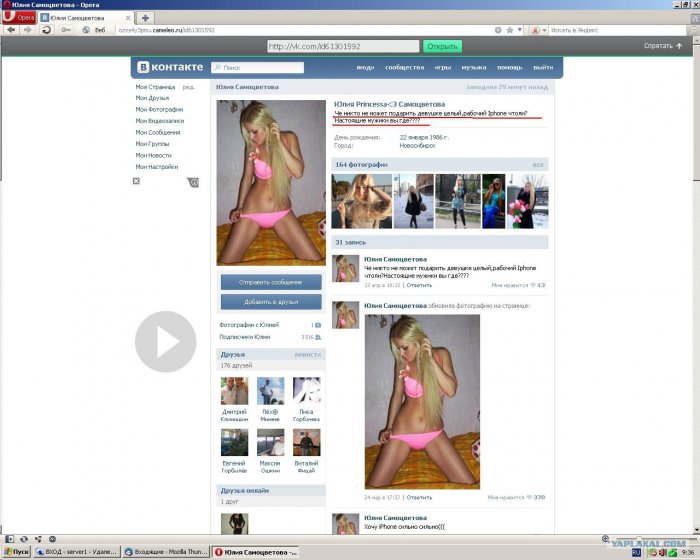Open friend Дмитрий's avatar thumbnail
The width and height of the screenshot is (700, 560).
(234, 391)
